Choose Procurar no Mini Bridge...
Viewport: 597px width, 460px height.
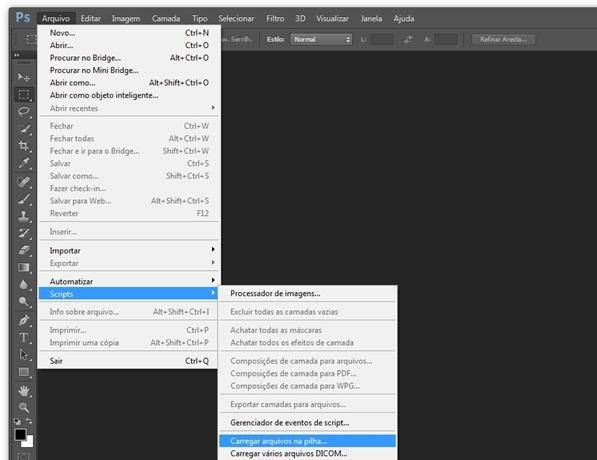click(x=129, y=70)
